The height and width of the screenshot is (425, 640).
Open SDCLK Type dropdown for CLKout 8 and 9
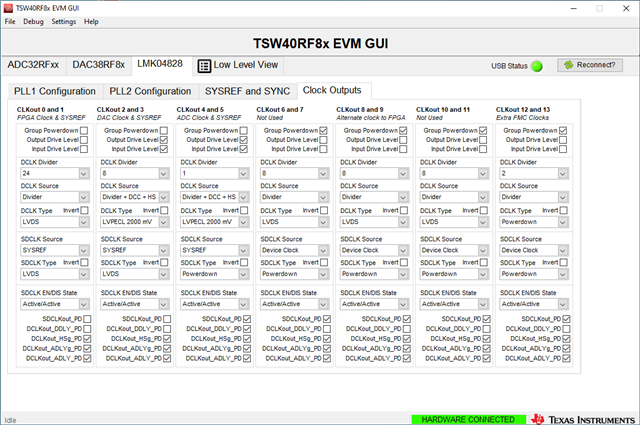(374, 274)
